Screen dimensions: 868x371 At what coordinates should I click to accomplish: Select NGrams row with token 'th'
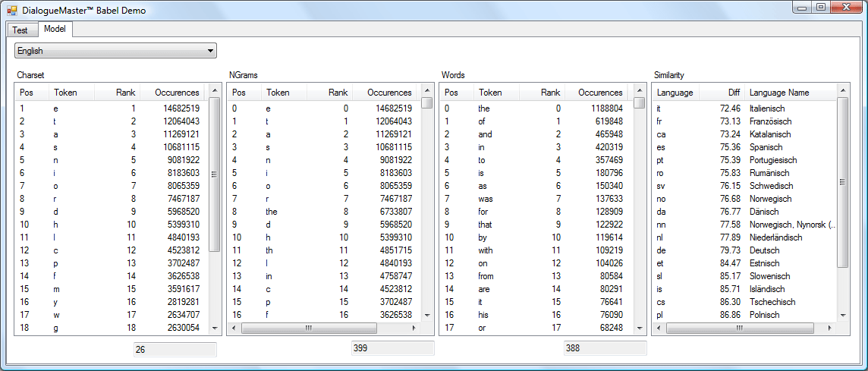(x=325, y=250)
